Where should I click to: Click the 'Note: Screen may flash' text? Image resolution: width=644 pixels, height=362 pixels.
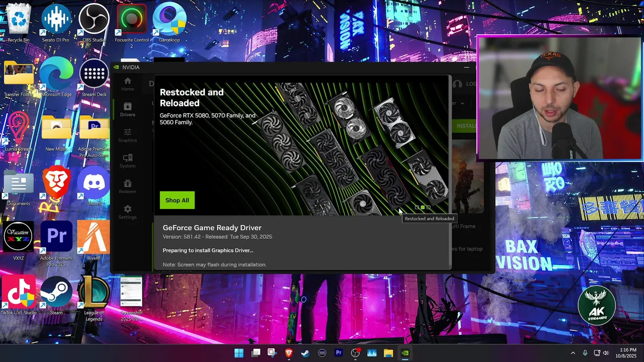(x=214, y=264)
